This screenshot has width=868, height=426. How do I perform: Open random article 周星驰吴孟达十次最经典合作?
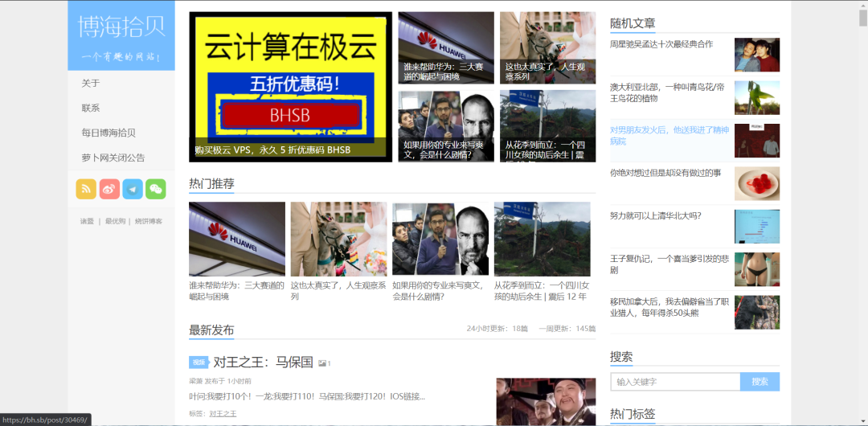click(661, 44)
